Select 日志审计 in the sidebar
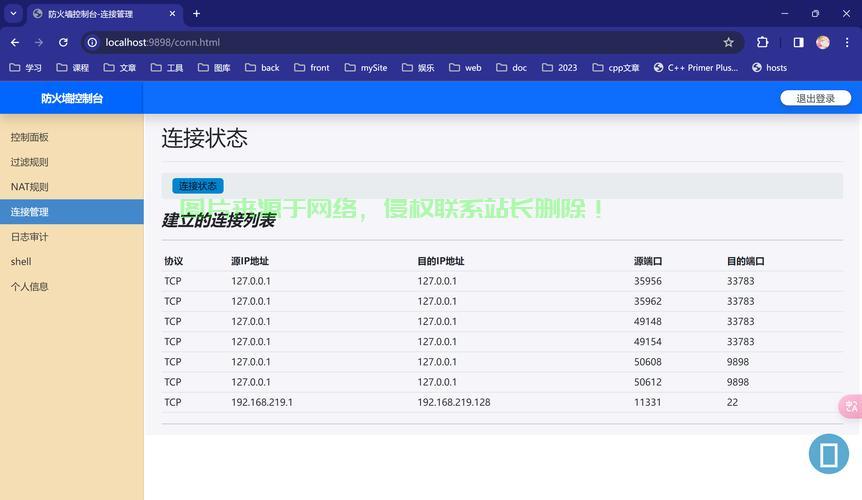Image resolution: width=862 pixels, height=500 pixels. point(30,237)
